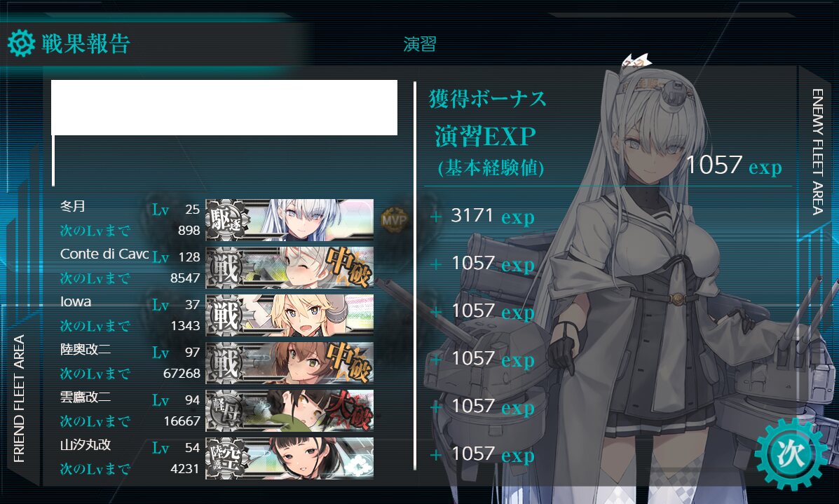Image resolution: width=839 pixels, height=504 pixels.
Task: Click the FRIEND FLEET AREA side tab
Action: pos(19,398)
